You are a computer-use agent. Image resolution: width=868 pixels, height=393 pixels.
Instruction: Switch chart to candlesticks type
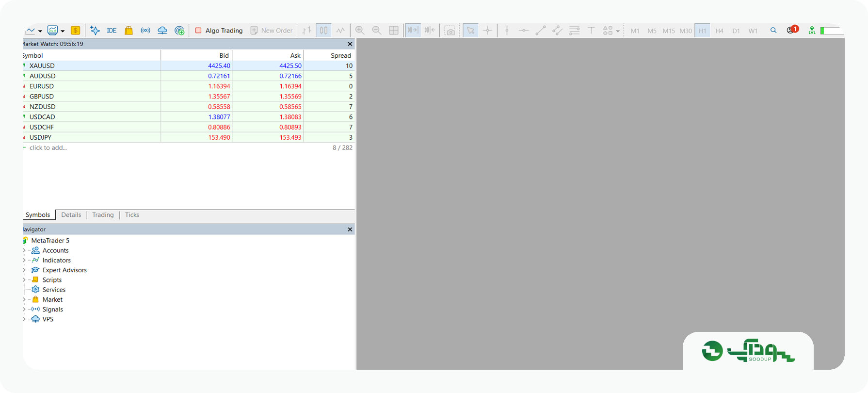pos(323,31)
